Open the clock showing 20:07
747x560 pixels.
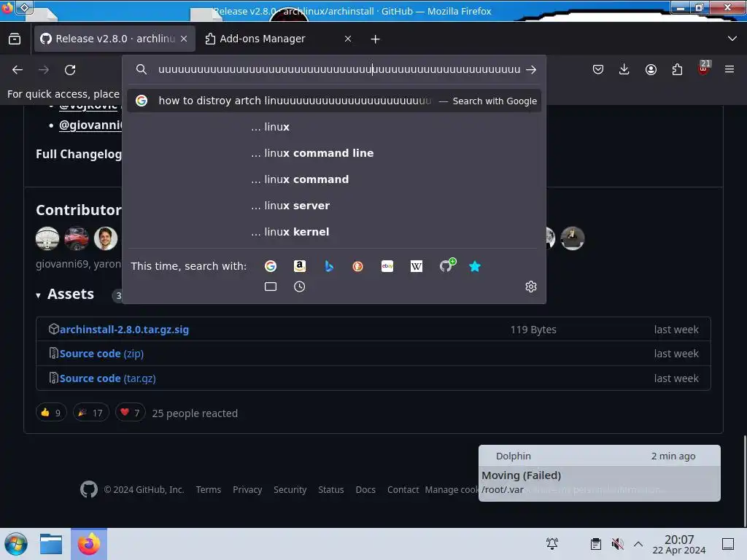tap(679, 544)
